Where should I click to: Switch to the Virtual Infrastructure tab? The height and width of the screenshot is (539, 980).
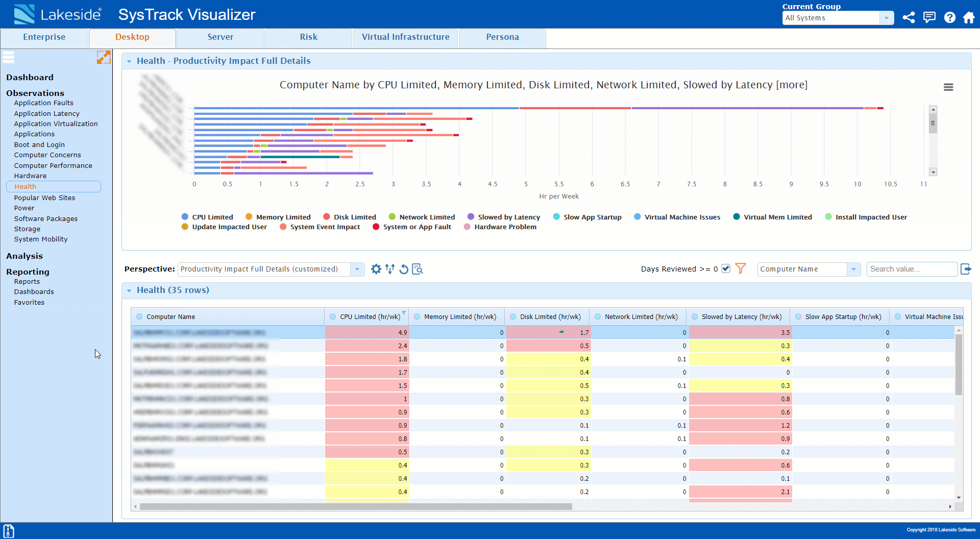tap(405, 37)
